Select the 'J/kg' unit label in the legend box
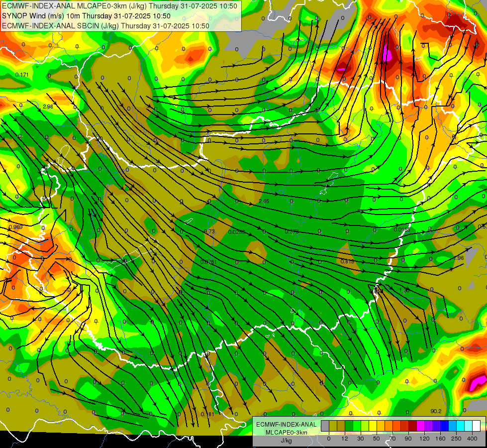The height and width of the screenshot is (448, 487). pyautogui.click(x=286, y=440)
